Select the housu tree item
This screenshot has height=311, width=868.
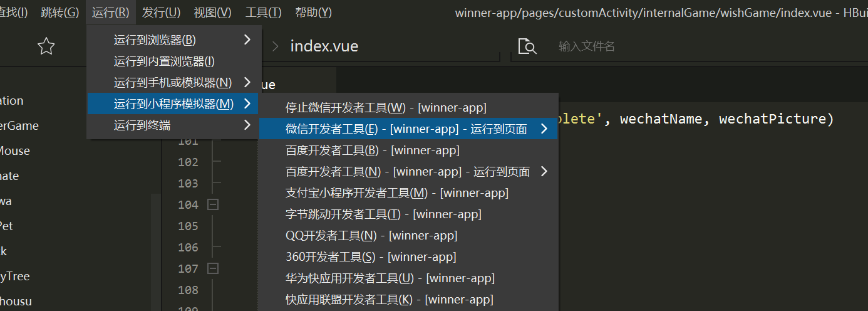pyautogui.click(x=16, y=301)
